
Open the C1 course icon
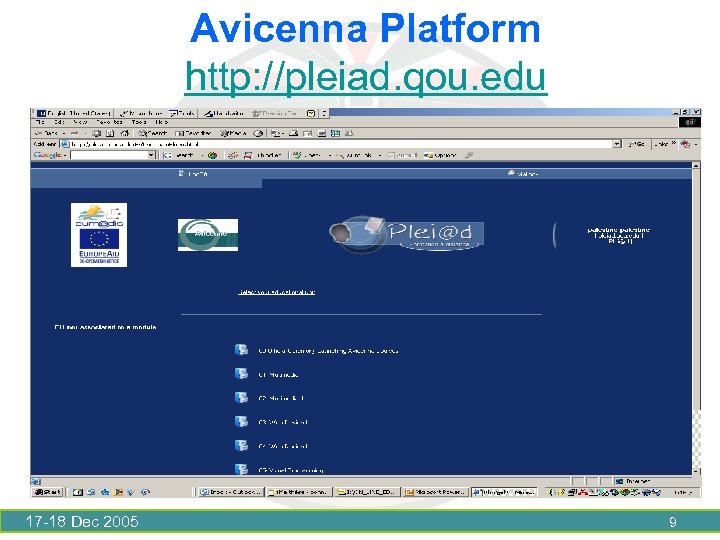pos(242,374)
